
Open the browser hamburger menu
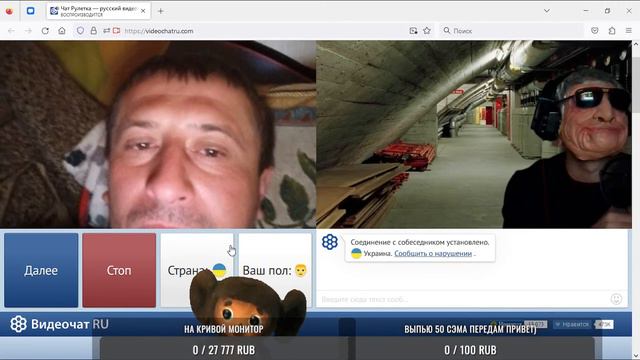pos(629,31)
